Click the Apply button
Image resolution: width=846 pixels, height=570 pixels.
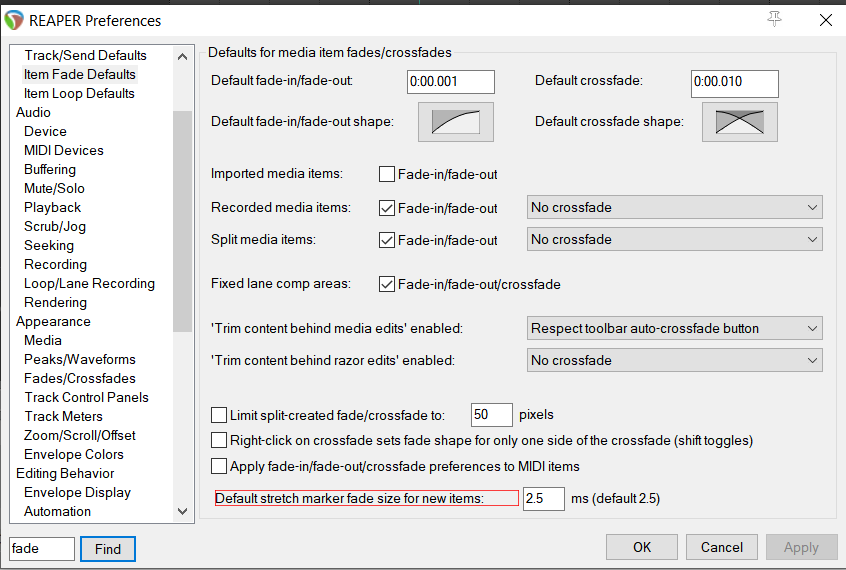click(801, 547)
